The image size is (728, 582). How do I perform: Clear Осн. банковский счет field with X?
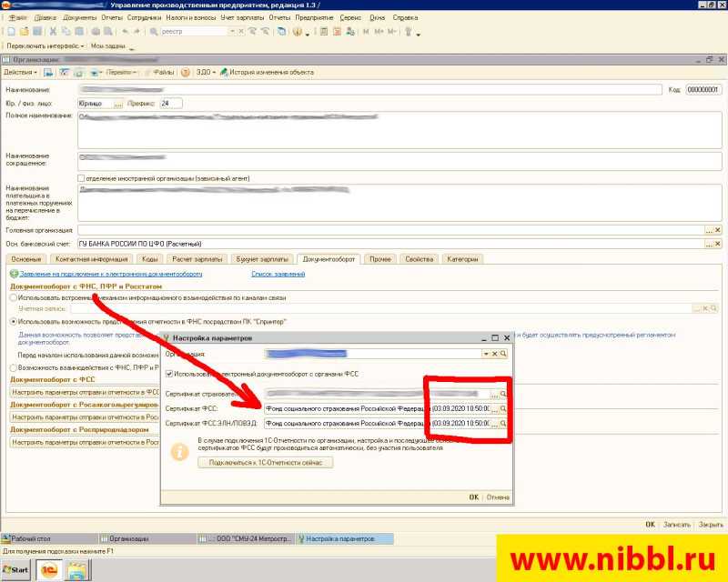[x=717, y=244]
